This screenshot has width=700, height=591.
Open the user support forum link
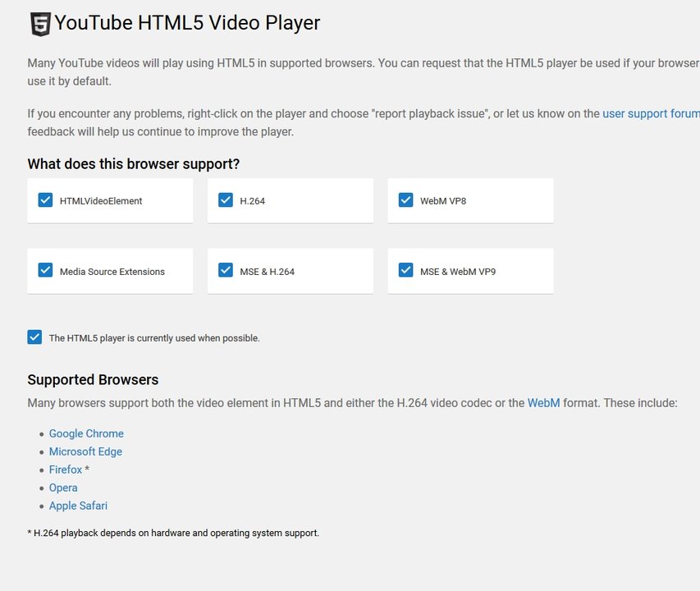point(652,113)
